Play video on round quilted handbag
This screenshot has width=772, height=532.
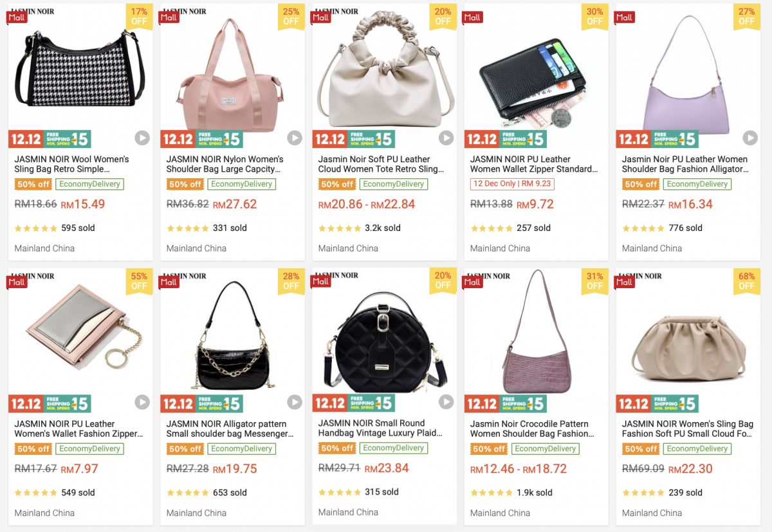click(446, 402)
